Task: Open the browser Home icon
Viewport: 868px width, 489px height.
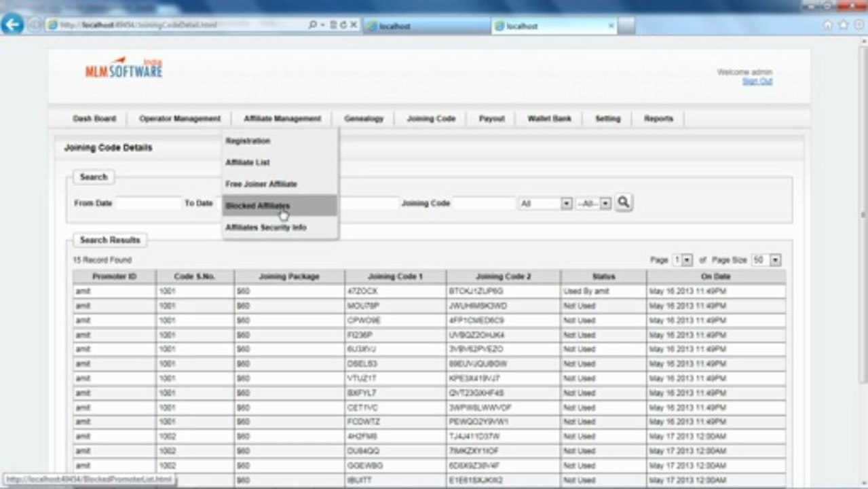Action: tap(827, 25)
